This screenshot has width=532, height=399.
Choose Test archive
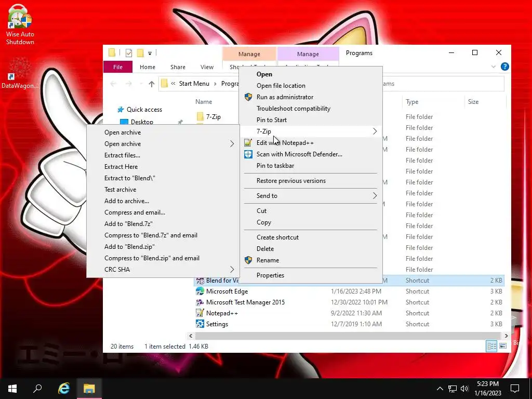click(x=163, y=190)
